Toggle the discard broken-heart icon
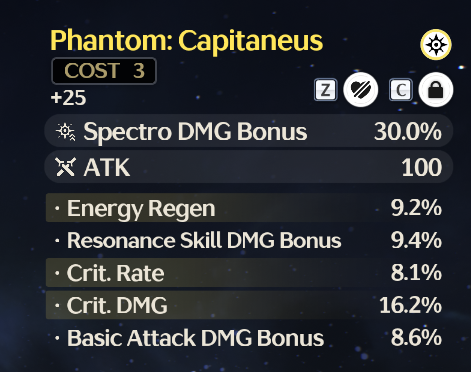 (x=361, y=89)
